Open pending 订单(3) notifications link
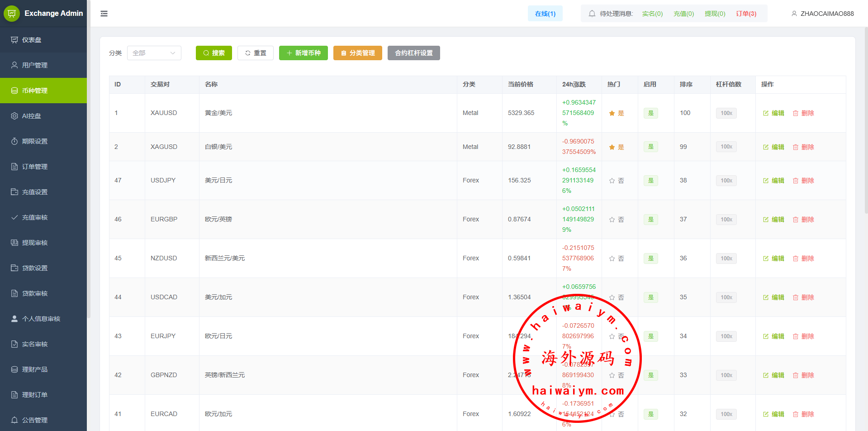This screenshot has height=431, width=868. pos(746,14)
